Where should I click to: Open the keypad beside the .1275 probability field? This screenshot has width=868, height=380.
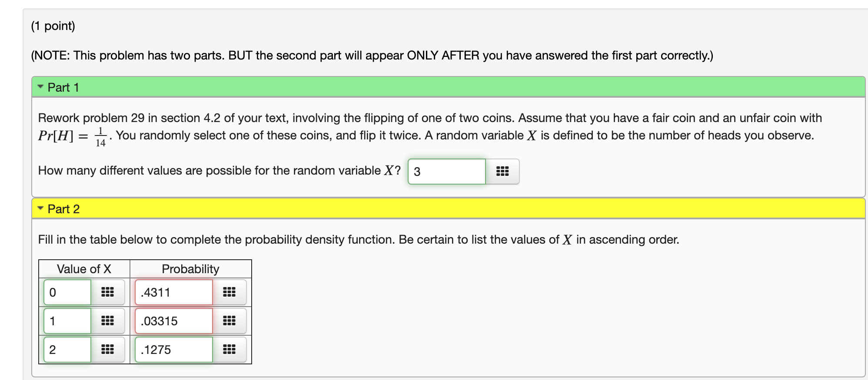tap(229, 349)
